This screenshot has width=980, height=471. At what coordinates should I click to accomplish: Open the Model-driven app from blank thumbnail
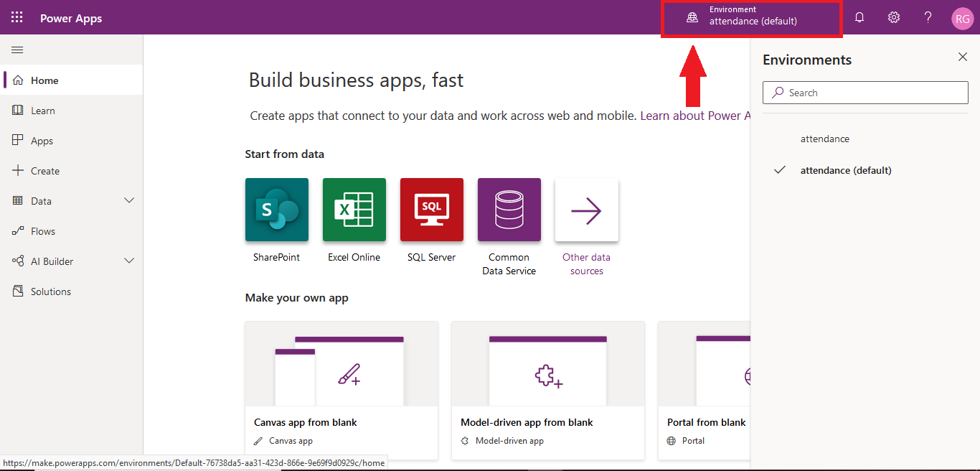(x=548, y=364)
